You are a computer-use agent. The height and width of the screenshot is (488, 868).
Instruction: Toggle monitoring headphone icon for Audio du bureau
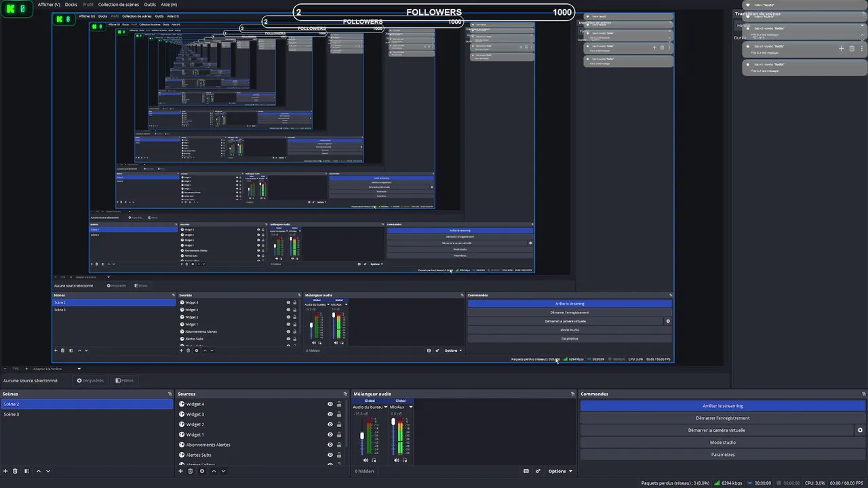374,460
